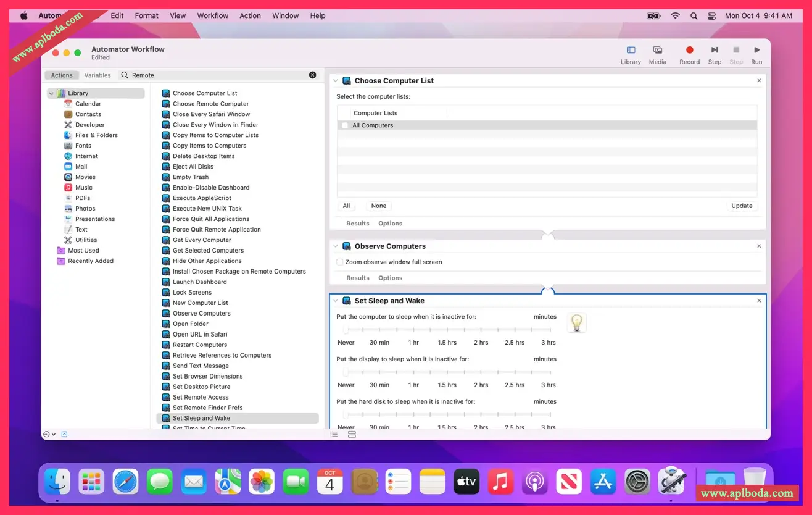Open the Format menu
This screenshot has width=812, height=515.
[147, 15]
